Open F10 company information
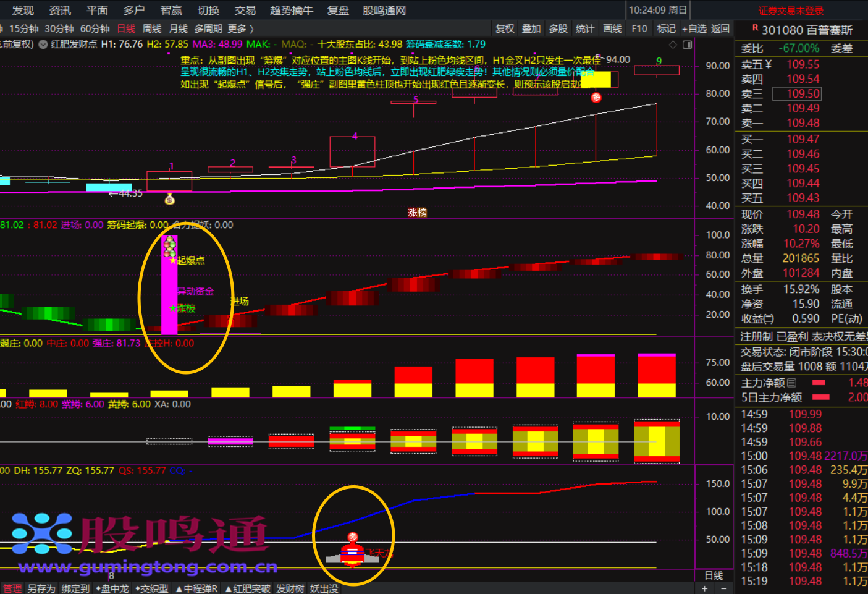The height and width of the screenshot is (594, 868). [x=639, y=28]
